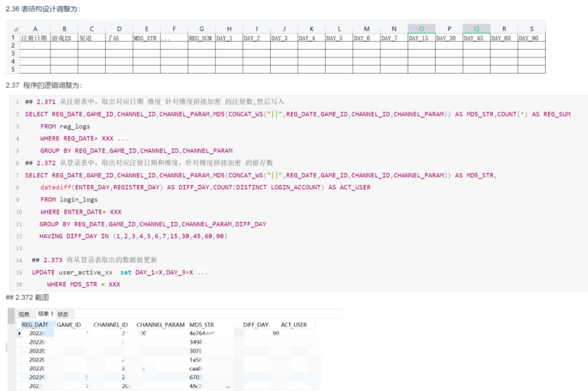Select spreadsheet column O header
Viewport: 588px width, 391px height.
(x=421, y=28)
